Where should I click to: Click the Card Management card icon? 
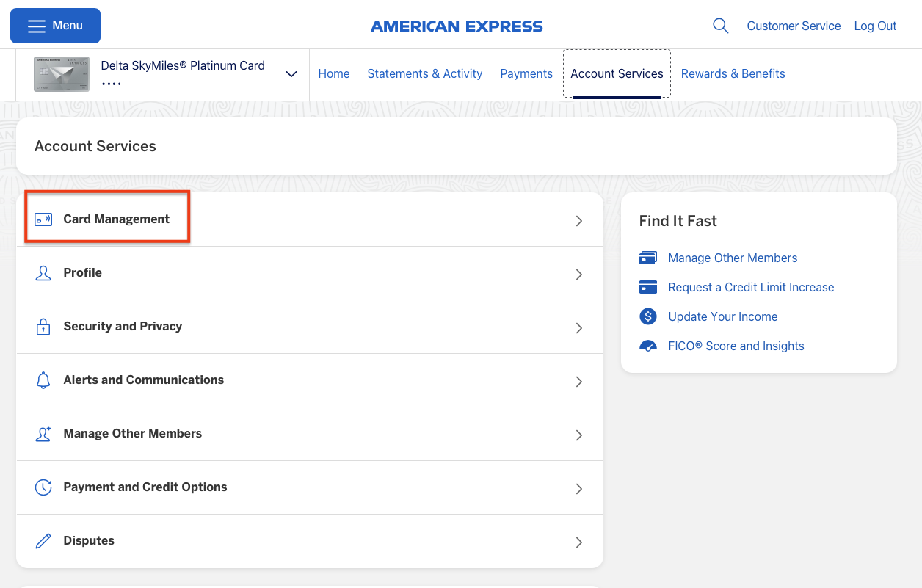[43, 219]
